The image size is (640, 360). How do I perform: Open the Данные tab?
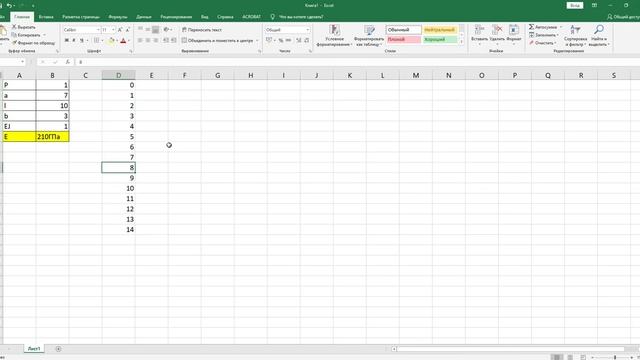coord(144,17)
